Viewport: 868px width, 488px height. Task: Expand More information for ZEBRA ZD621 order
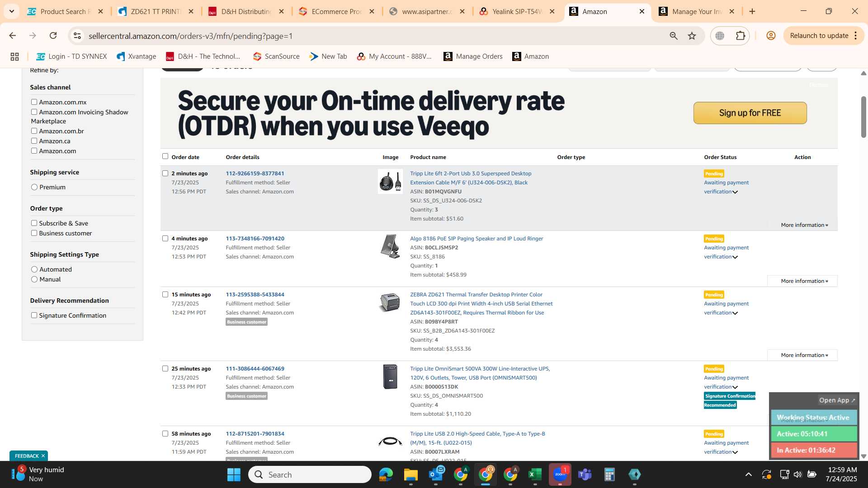coord(802,355)
